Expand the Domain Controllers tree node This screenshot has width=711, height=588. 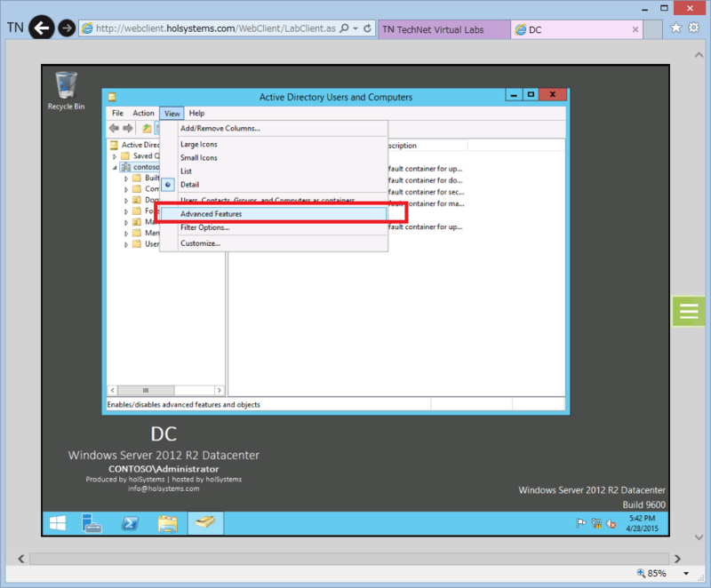coord(126,200)
